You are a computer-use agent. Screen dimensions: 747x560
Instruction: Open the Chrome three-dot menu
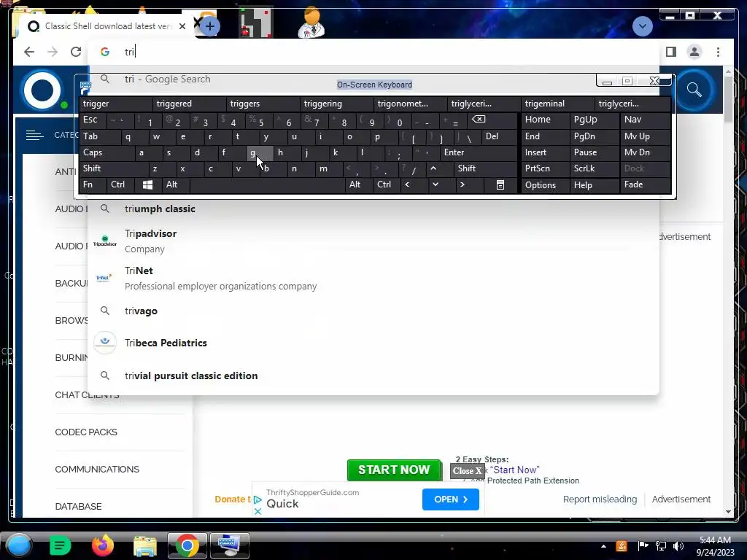(718, 52)
